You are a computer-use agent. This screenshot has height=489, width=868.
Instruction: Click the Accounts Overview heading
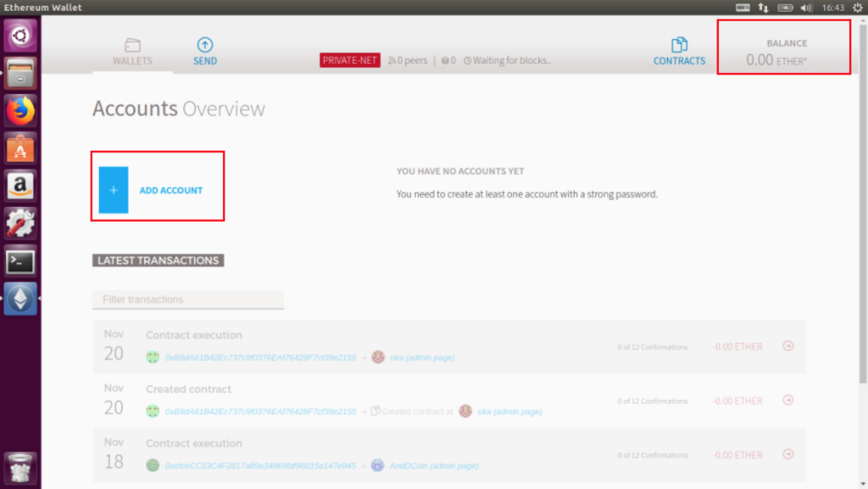(x=179, y=108)
